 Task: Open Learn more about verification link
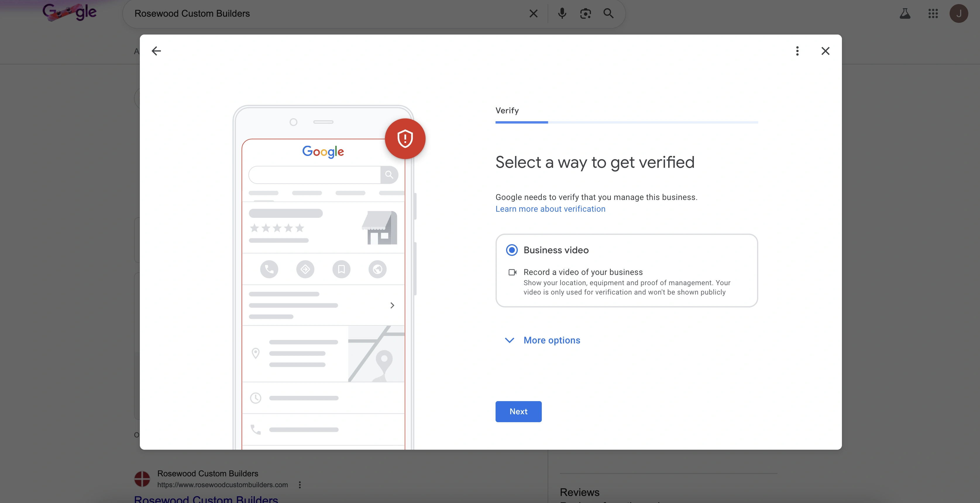point(550,209)
